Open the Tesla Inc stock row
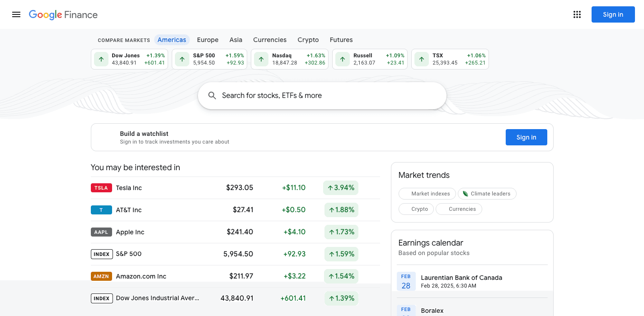This screenshot has width=644, height=316. [235, 188]
